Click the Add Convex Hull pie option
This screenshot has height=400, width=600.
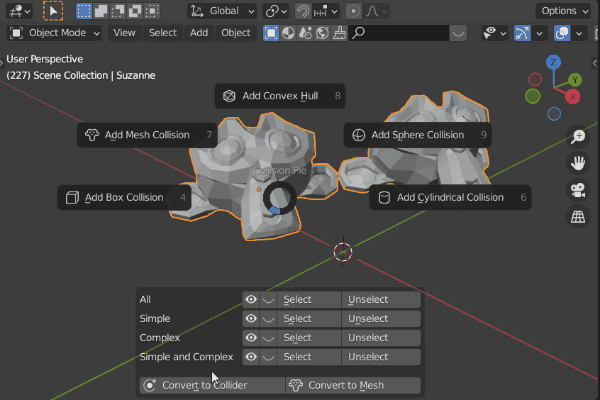(281, 96)
